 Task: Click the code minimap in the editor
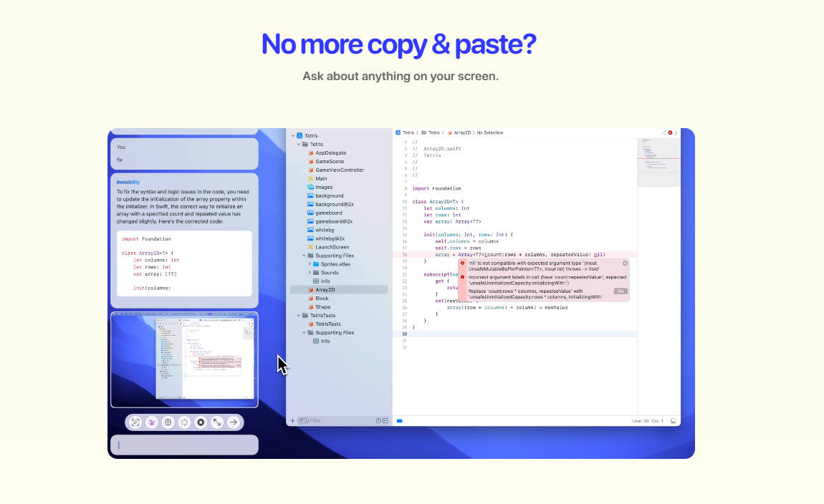(x=658, y=161)
